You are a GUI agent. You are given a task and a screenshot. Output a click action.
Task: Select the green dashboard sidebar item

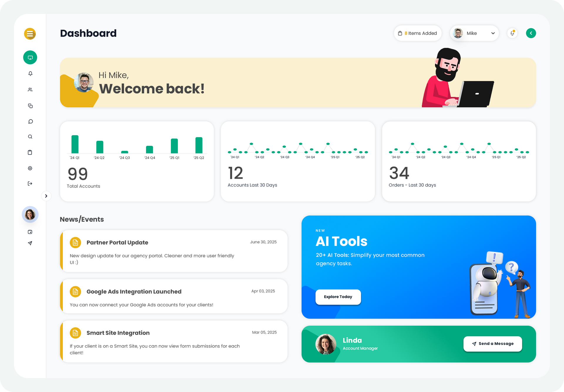pos(30,58)
